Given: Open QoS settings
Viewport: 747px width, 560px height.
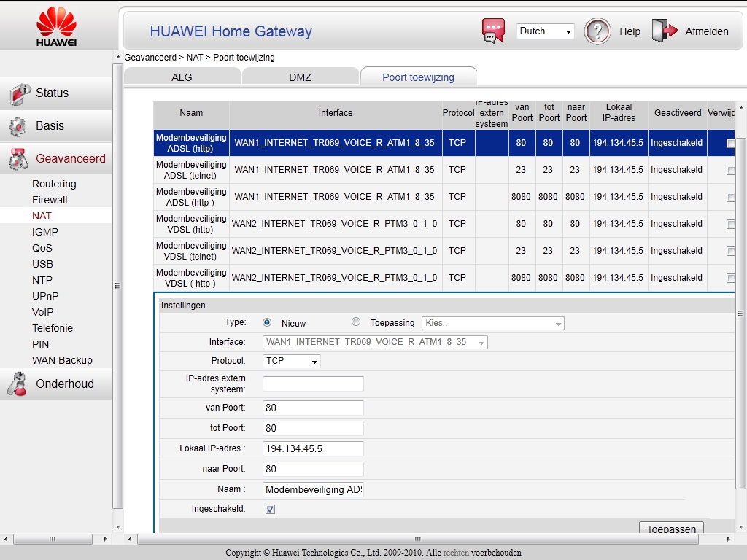Looking at the screenshot, I should (42, 248).
